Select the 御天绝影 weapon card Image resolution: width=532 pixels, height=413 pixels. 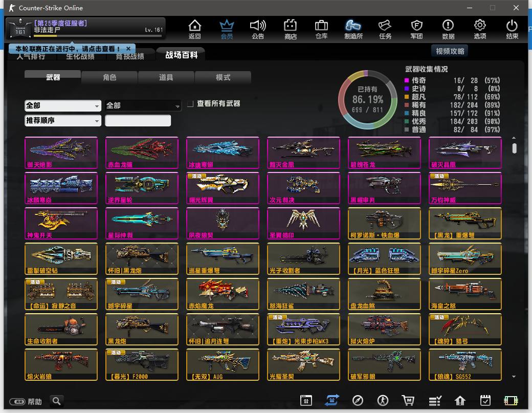click(x=61, y=153)
